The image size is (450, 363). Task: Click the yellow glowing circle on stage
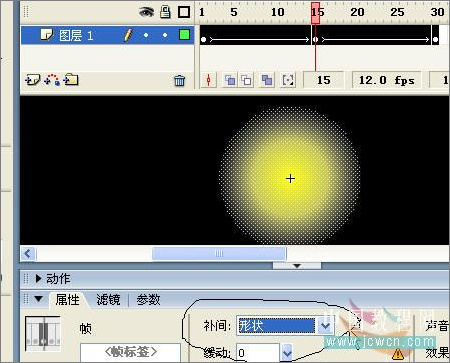pos(290,177)
